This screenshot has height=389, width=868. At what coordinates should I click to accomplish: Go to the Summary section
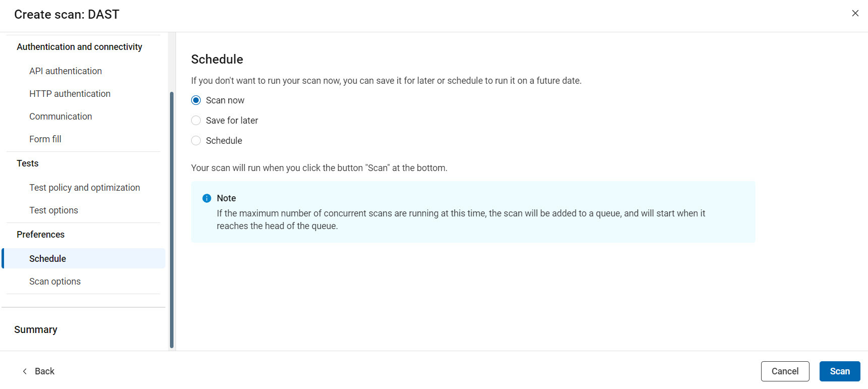pyautogui.click(x=35, y=329)
